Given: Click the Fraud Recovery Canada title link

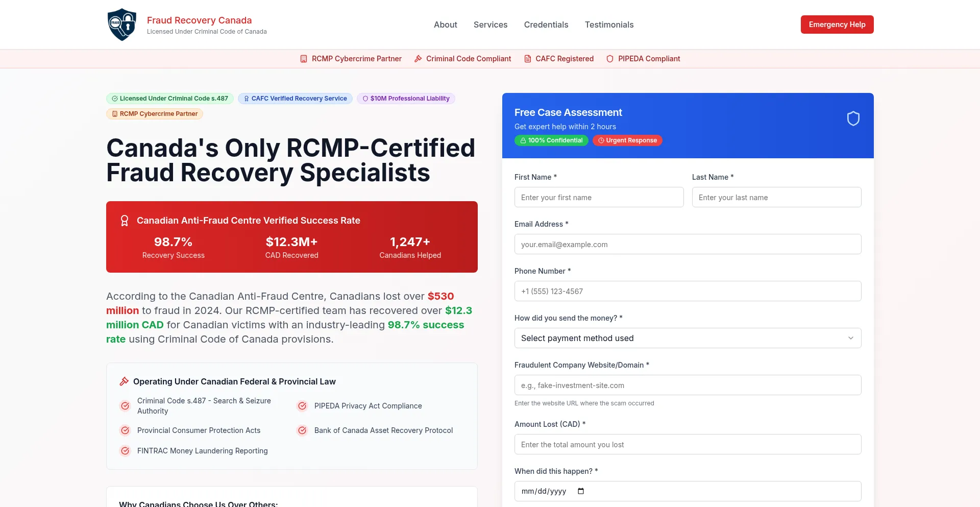Looking at the screenshot, I should point(199,20).
